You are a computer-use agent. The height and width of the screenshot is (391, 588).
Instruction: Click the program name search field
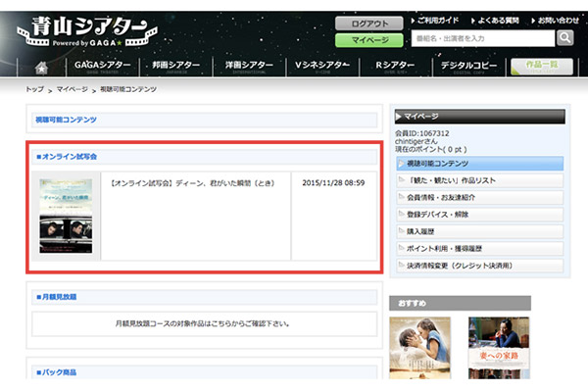point(482,38)
